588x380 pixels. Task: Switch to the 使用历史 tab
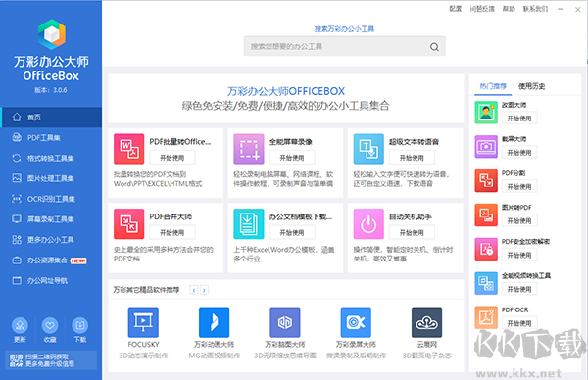click(x=532, y=86)
